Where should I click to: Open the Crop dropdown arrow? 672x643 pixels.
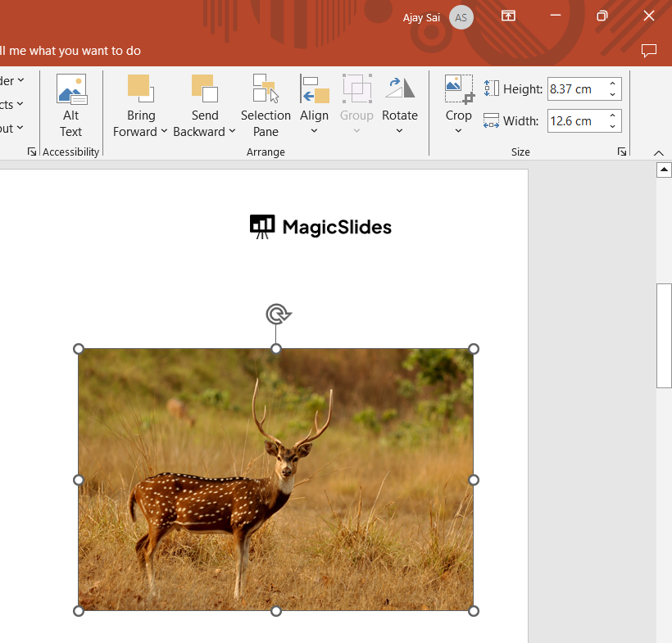459,131
